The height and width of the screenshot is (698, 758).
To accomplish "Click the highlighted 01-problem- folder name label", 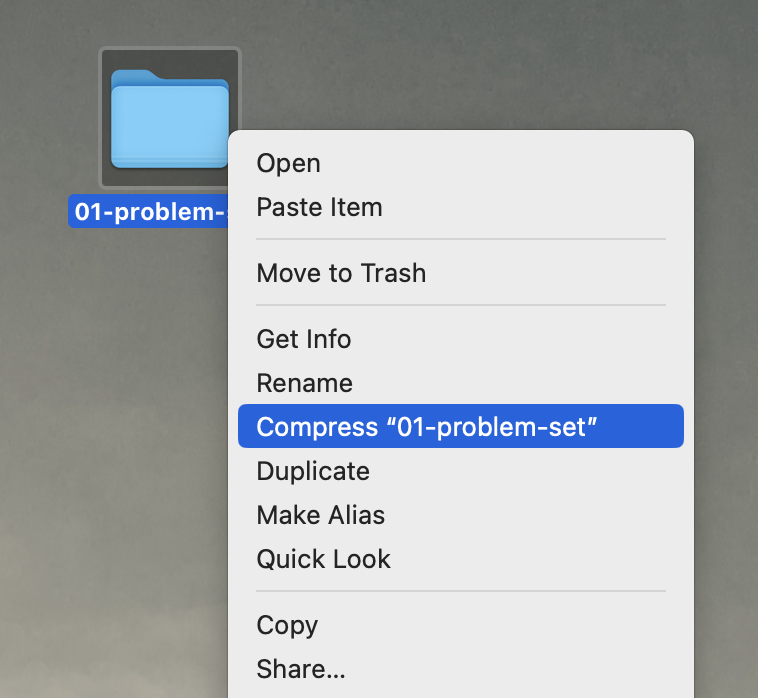I will click(148, 211).
